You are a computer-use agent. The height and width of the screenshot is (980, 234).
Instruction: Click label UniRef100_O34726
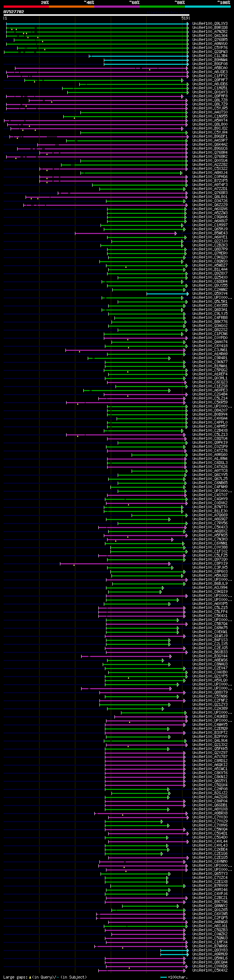(x=210, y=201)
